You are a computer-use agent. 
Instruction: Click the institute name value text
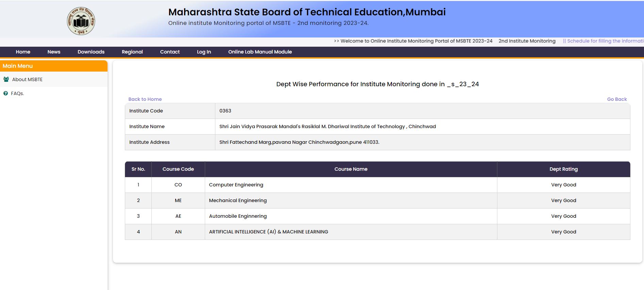tap(328, 126)
